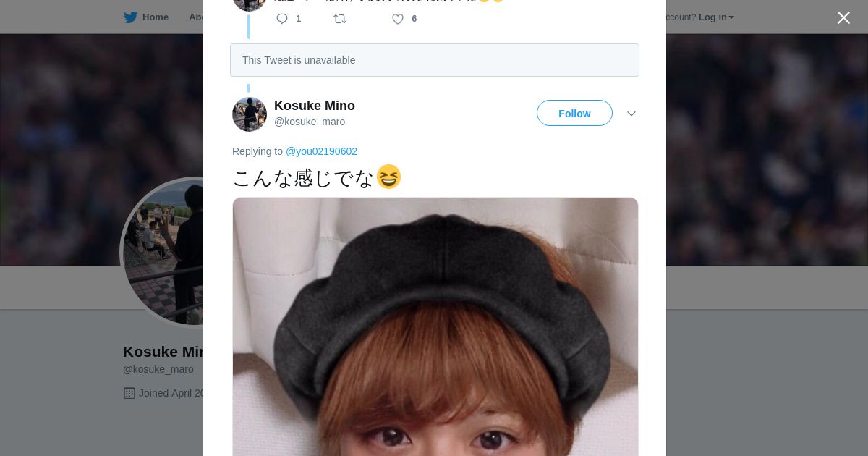The width and height of the screenshot is (868, 456).
Task: Click the like count number 6
Action: click(x=414, y=19)
